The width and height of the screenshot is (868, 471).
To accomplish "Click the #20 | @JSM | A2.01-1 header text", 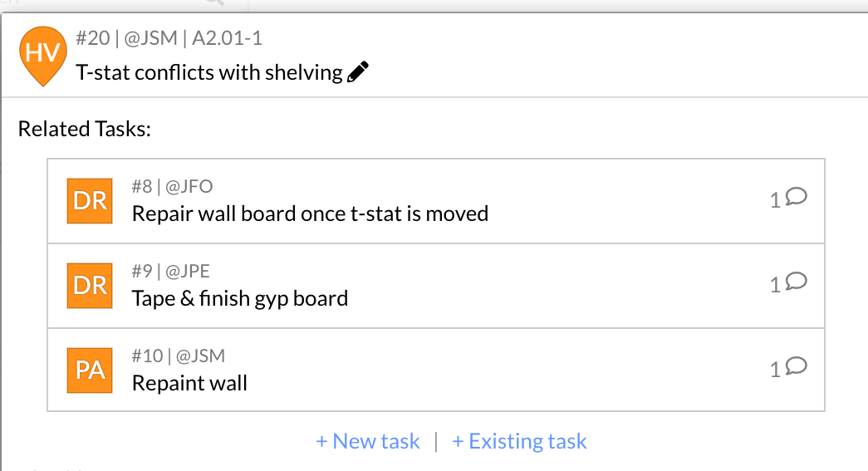I will (169, 38).
